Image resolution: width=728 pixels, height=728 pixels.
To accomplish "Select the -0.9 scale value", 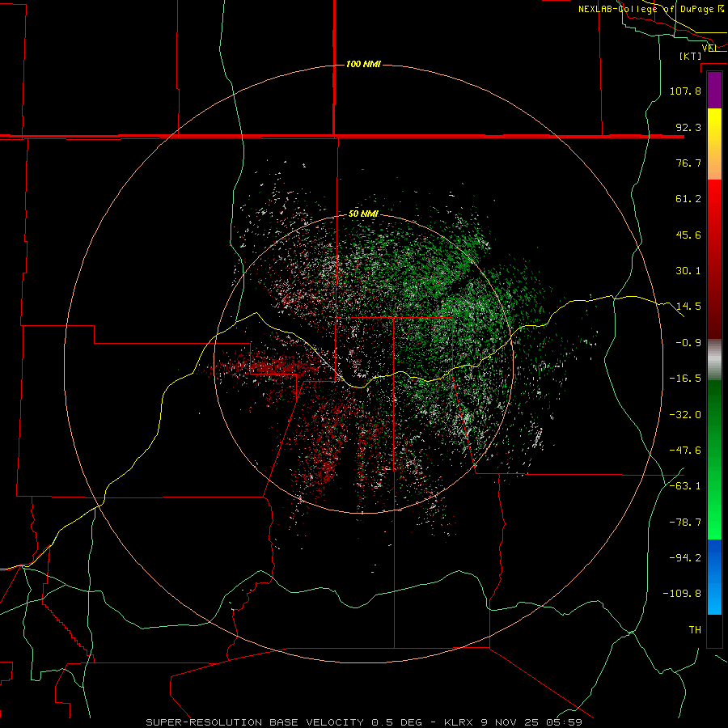I will (x=688, y=343).
